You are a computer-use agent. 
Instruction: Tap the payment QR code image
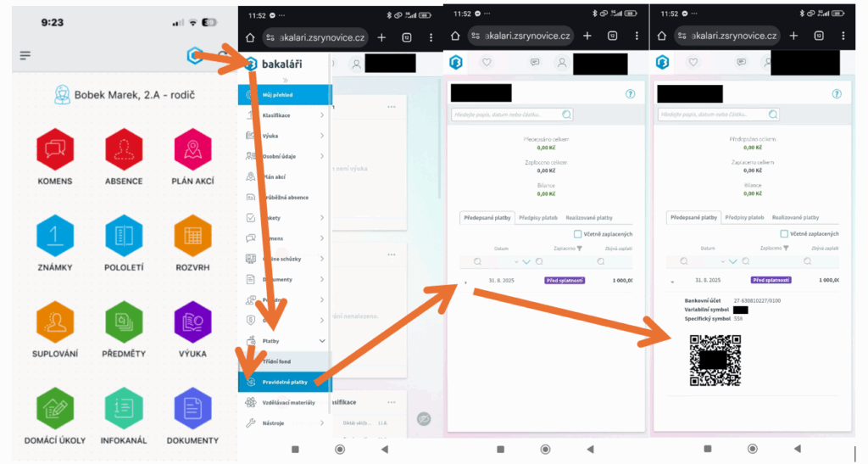tap(715, 360)
